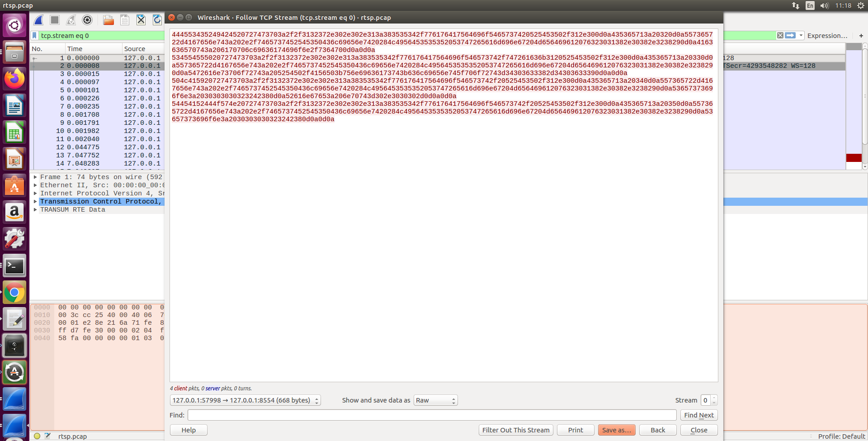The height and width of the screenshot is (441, 868).
Task: Click the Find Next button
Action: tap(699, 415)
